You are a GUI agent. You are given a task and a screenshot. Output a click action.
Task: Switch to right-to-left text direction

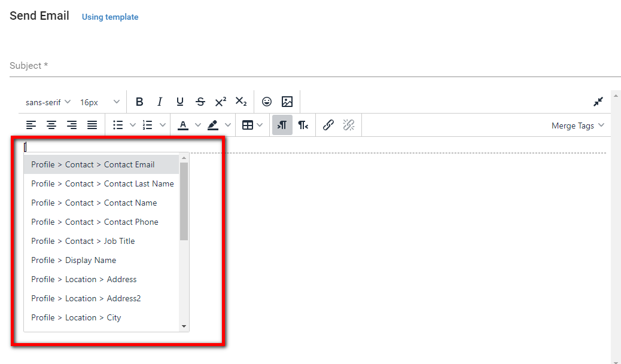pyautogui.click(x=303, y=126)
